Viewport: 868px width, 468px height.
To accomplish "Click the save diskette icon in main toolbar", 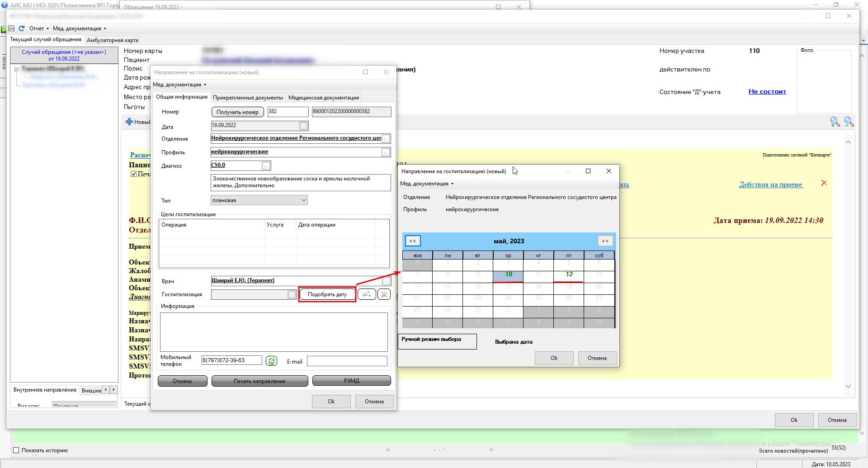I will coord(12,28).
